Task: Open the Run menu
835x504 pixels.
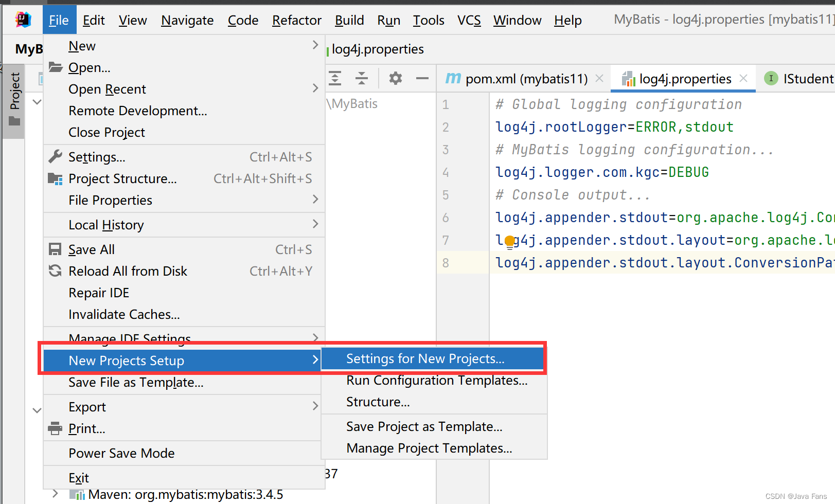Action: [388, 20]
